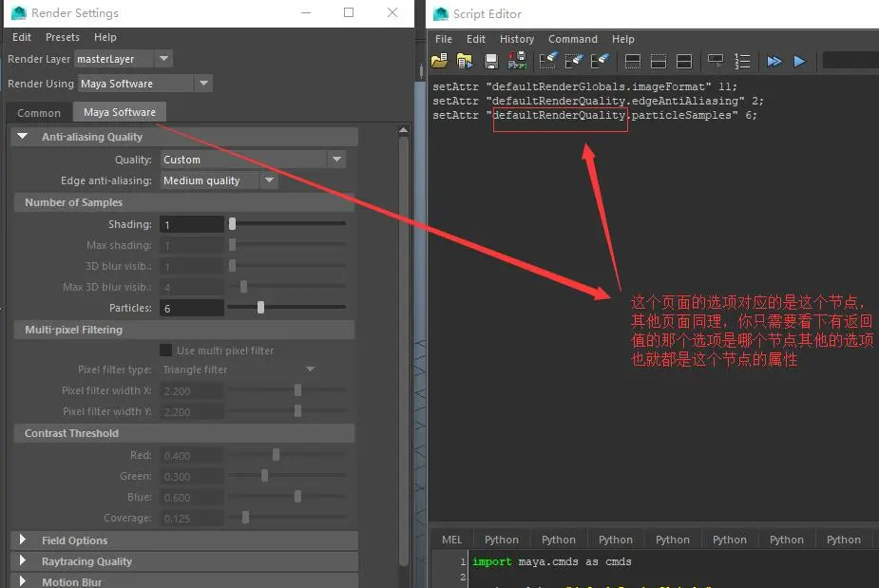This screenshot has height=588, width=879.
Task: Close the Render Settings window
Action: (x=392, y=12)
